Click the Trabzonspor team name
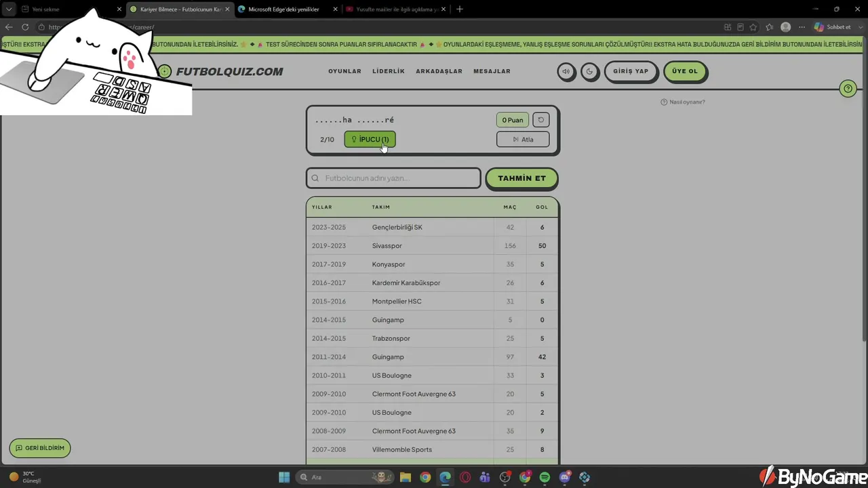 [x=391, y=338]
